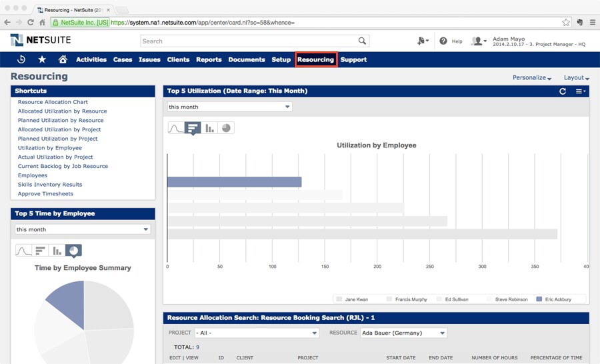Select horizontal bar chart in Utilization portlet
600x364 pixels.
[x=193, y=128]
